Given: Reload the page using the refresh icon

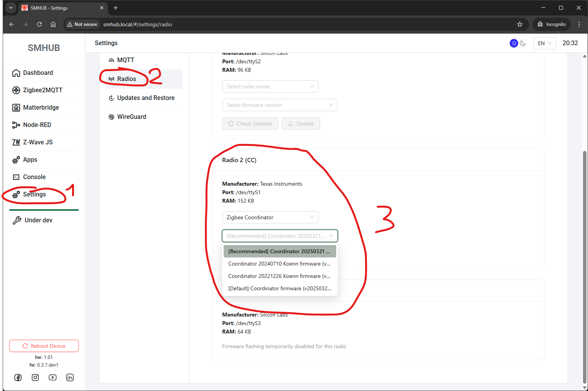Looking at the screenshot, I should tap(39, 24).
